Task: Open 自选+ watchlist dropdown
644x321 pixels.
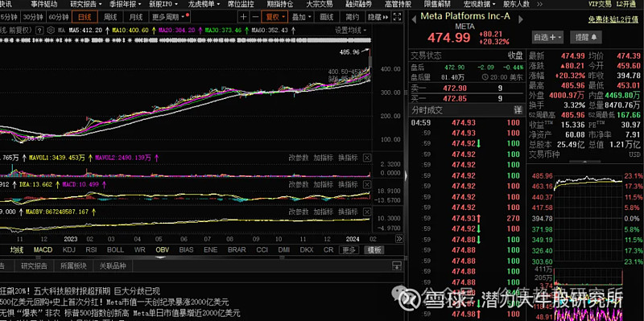Action: 548,37
